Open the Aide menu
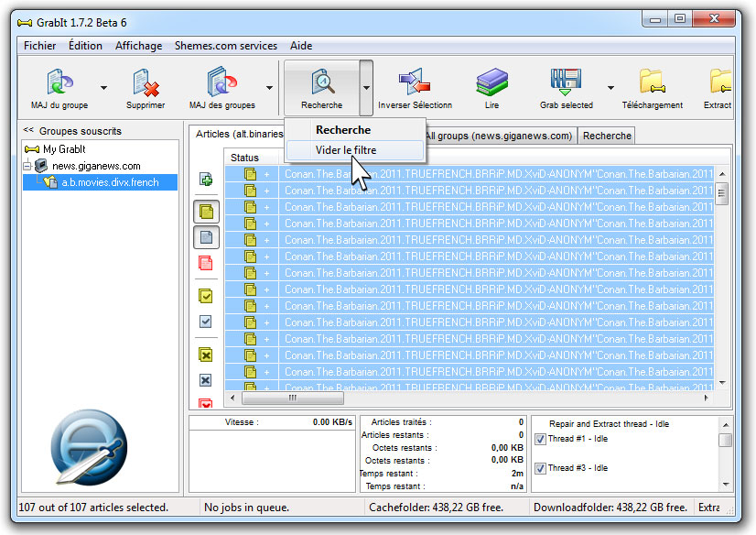The image size is (756, 535). 301,46
